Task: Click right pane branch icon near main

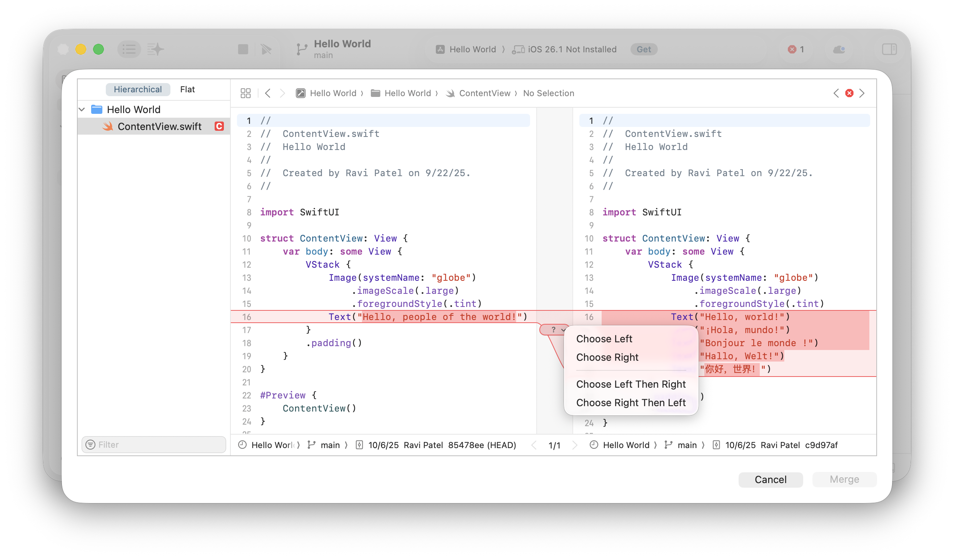Action: [669, 445]
